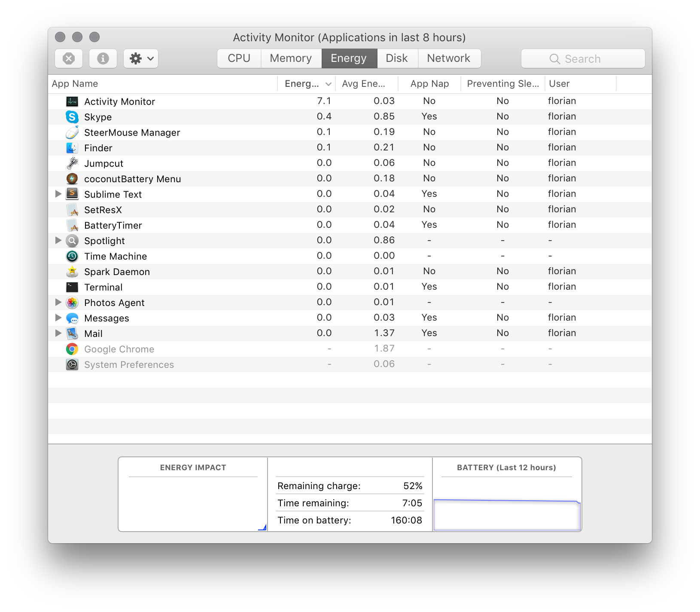Select the System Preferences row
The width and height of the screenshot is (700, 612).
[129, 364]
